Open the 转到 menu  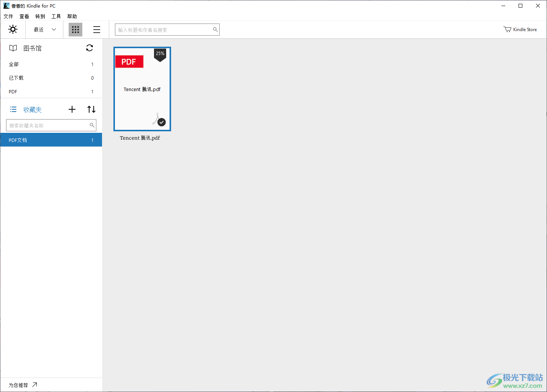pos(40,16)
